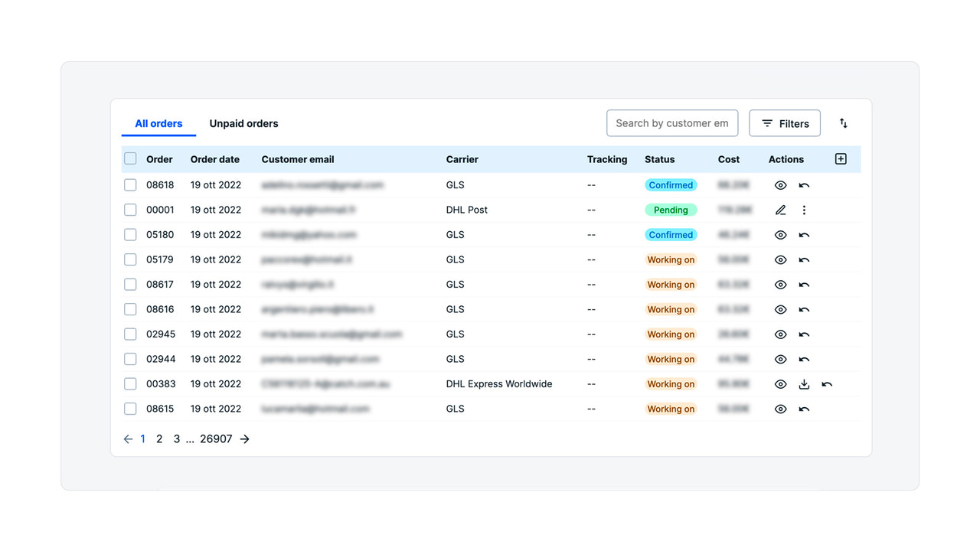
Task: Download the label for order 00383
Action: tap(804, 383)
